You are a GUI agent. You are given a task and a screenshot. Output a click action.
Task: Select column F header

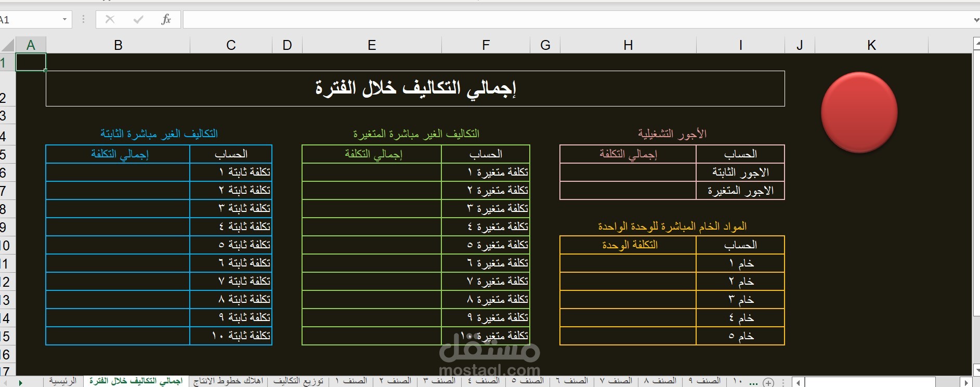click(486, 45)
